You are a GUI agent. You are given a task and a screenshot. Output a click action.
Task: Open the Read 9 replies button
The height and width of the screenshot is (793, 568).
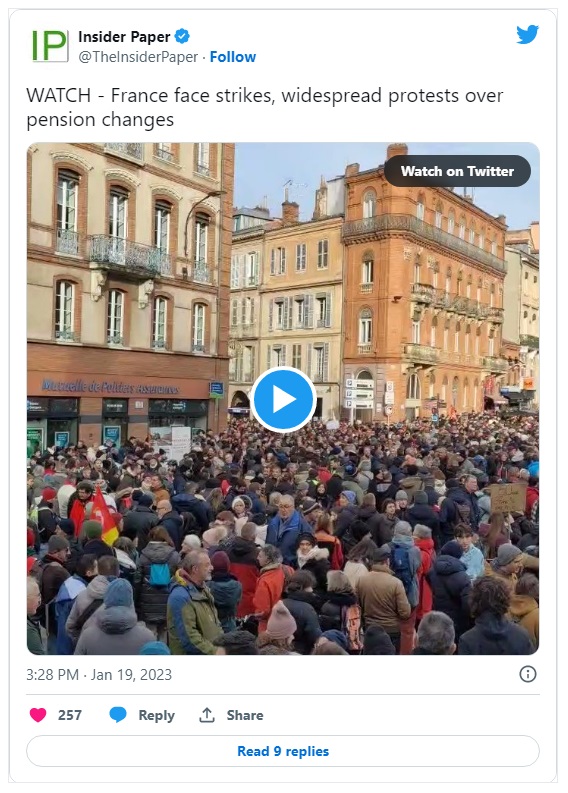click(x=283, y=751)
